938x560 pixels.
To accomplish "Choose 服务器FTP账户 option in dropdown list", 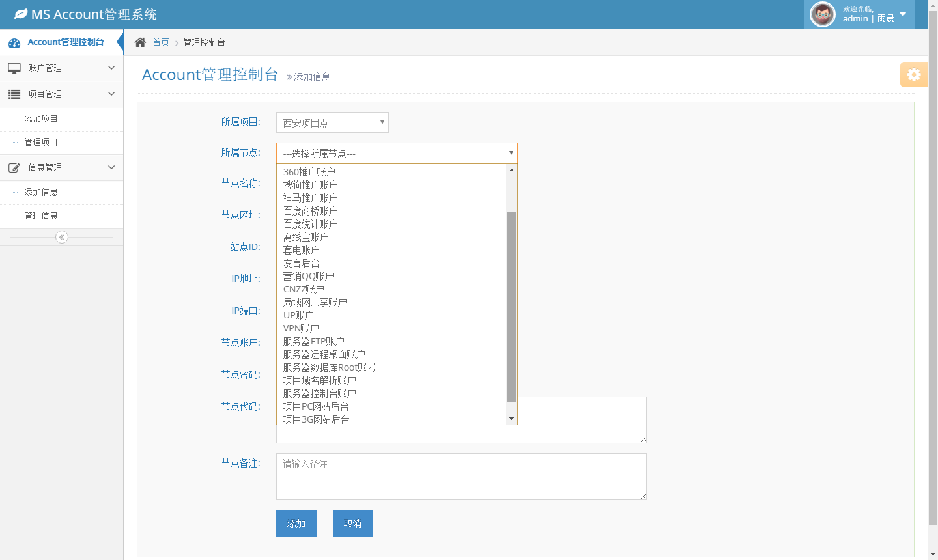I will tap(313, 341).
